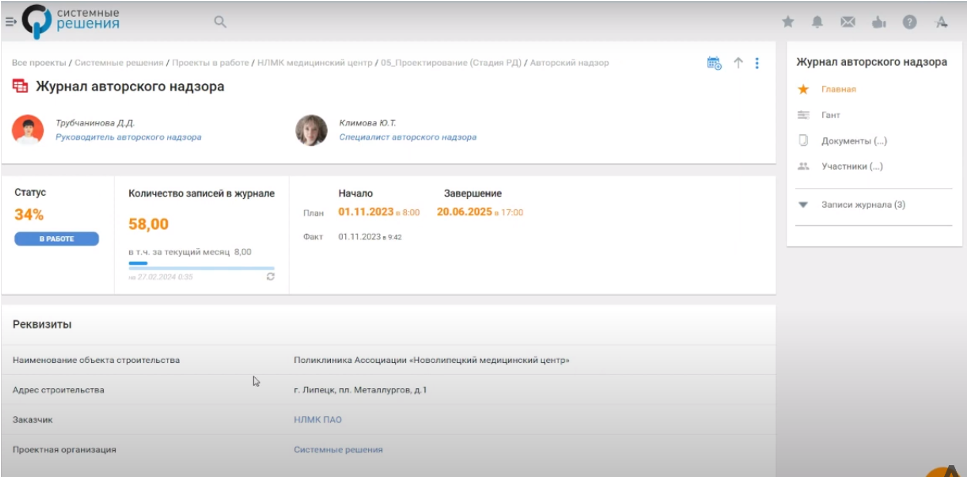968x478 pixels.
Task: Click actual start 01.11.2023 в 9:42
Action: [369, 237]
